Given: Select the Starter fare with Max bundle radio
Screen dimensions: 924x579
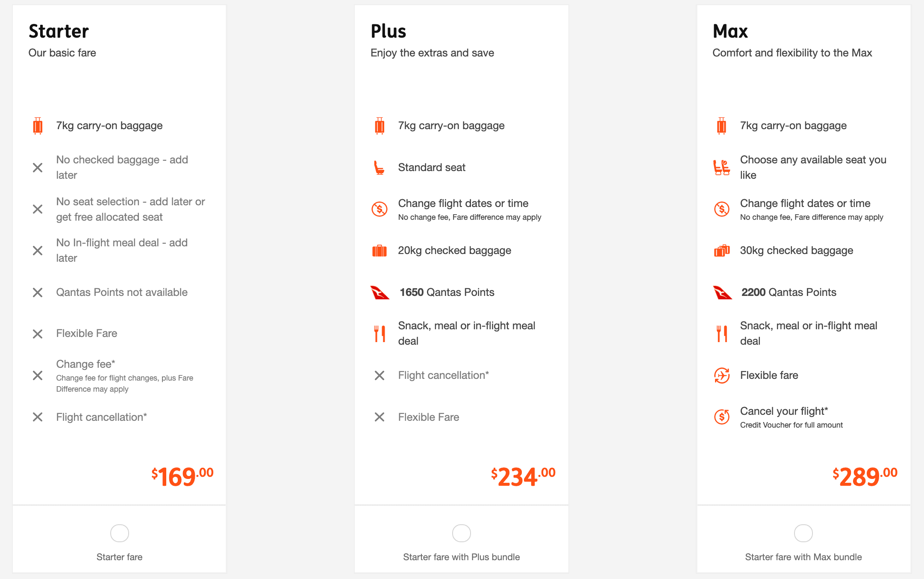Looking at the screenshot, I should (803, 533).
